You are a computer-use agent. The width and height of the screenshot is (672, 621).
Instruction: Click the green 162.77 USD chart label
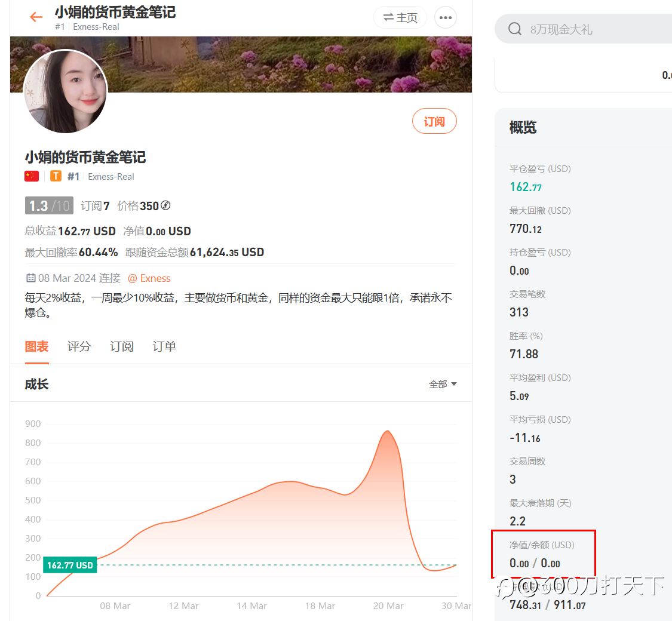coord(70,565)
